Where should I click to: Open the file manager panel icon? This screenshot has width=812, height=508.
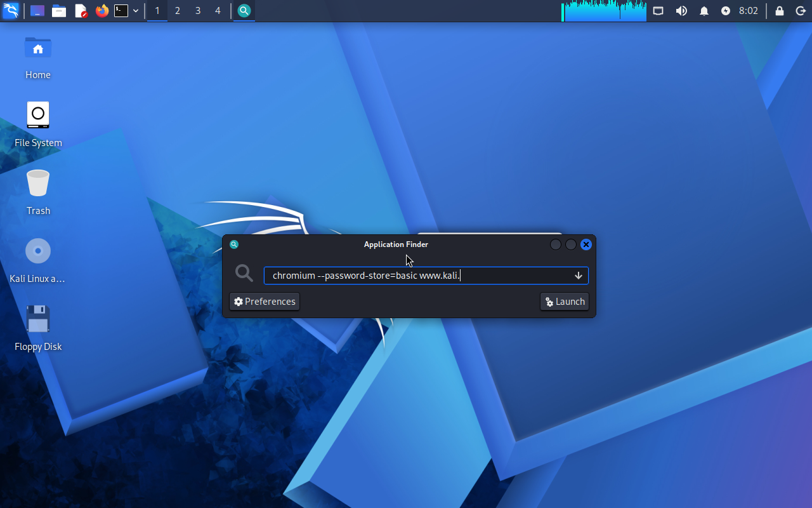[x=59, y=11]
